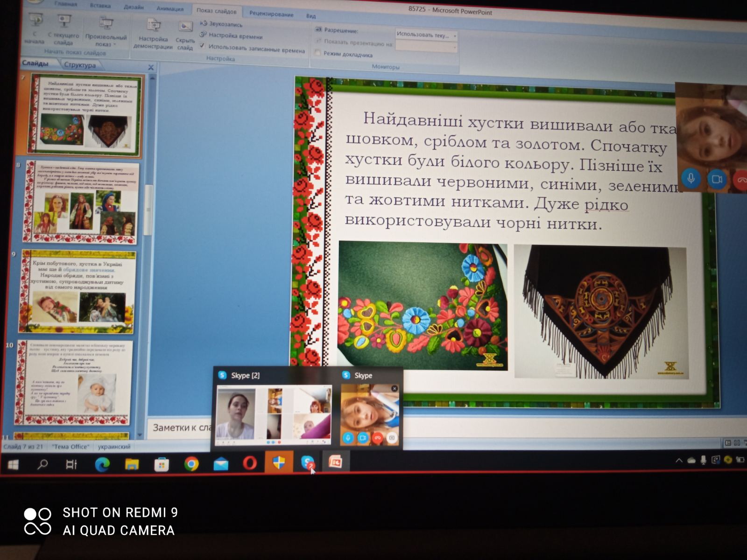Toggle camera in floating Skype call window

pos(717,179)
